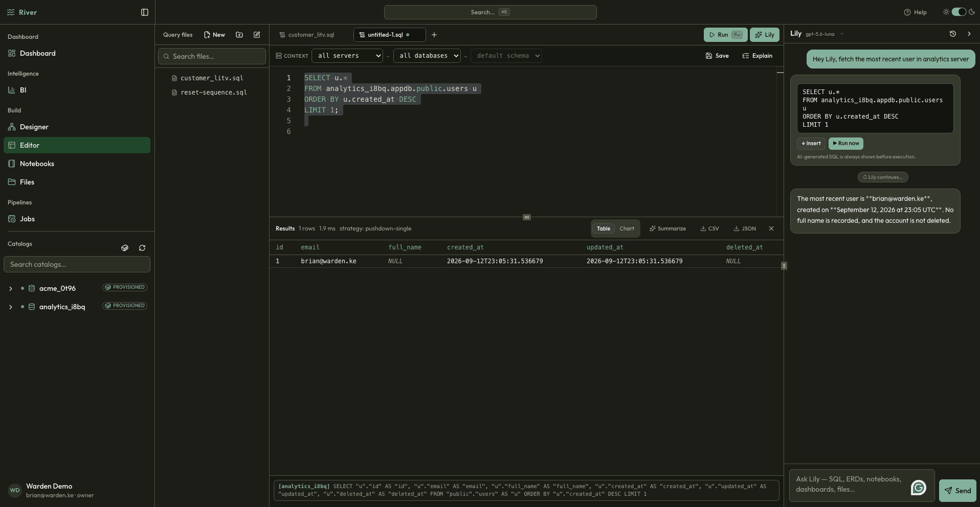Click the created_at column header
Viewport: 980px width, 507px height.
[465, 247]
